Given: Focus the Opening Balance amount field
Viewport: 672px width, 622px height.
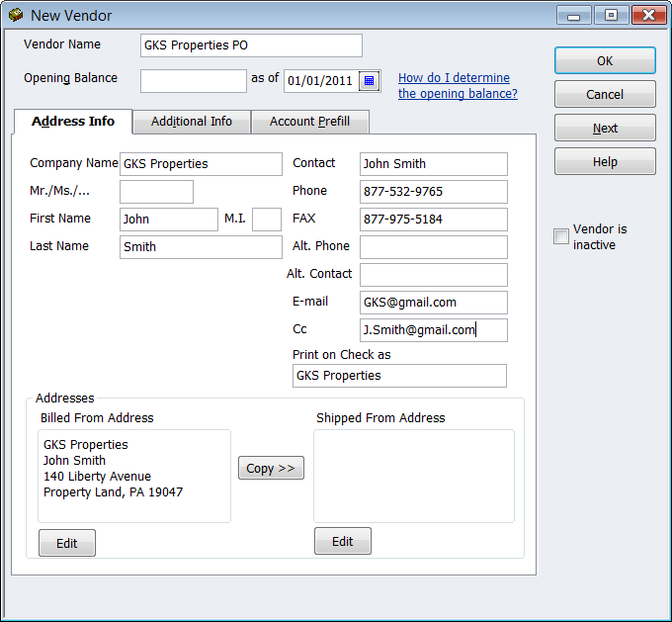Looking at the screenshot, I should point(193,81).
